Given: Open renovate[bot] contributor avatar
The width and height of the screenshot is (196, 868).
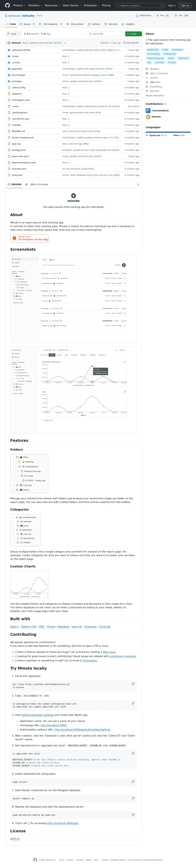Looking at the screenshot, I should (148, 111).
